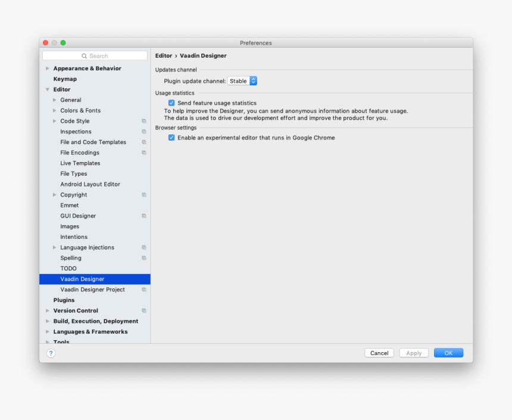Click project-level icon beside Vaadin Designer Project
This screenshot has width=512, height=420.
pos(143,290)
